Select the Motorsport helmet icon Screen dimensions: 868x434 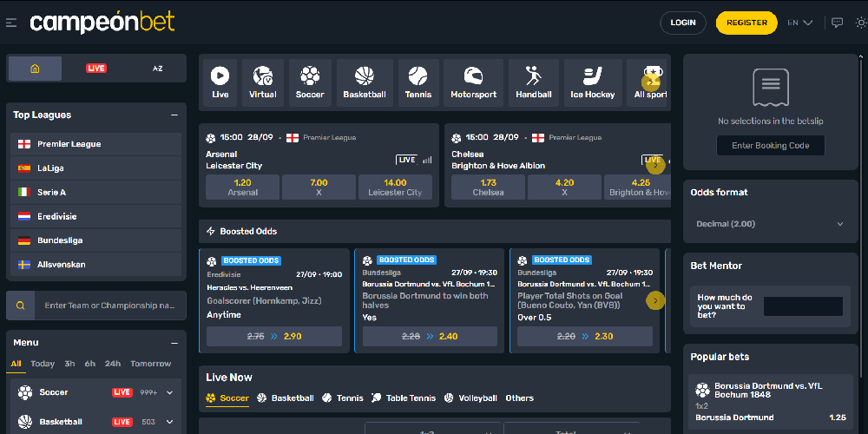pos(473,77)
